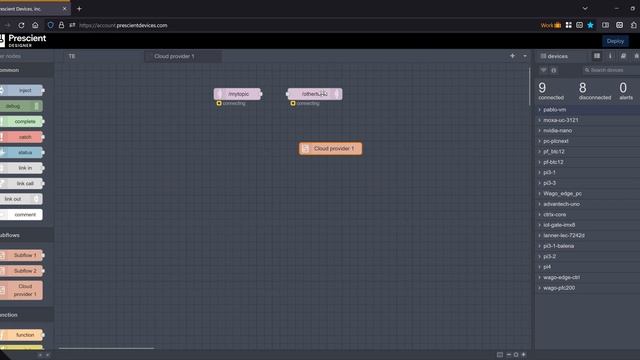Select the Cloud provider 1 canvas node
Screen dimensions: 640x360
click(x=330, y=149)
